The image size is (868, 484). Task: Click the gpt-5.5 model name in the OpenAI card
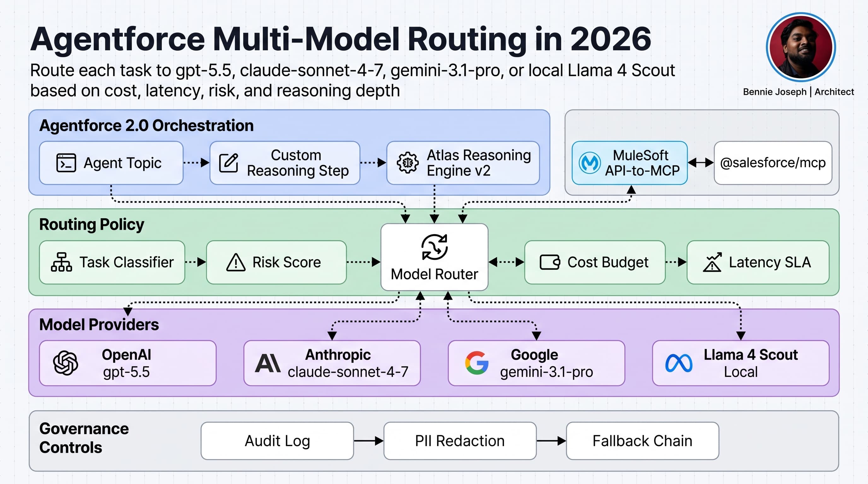coord(126,372)
